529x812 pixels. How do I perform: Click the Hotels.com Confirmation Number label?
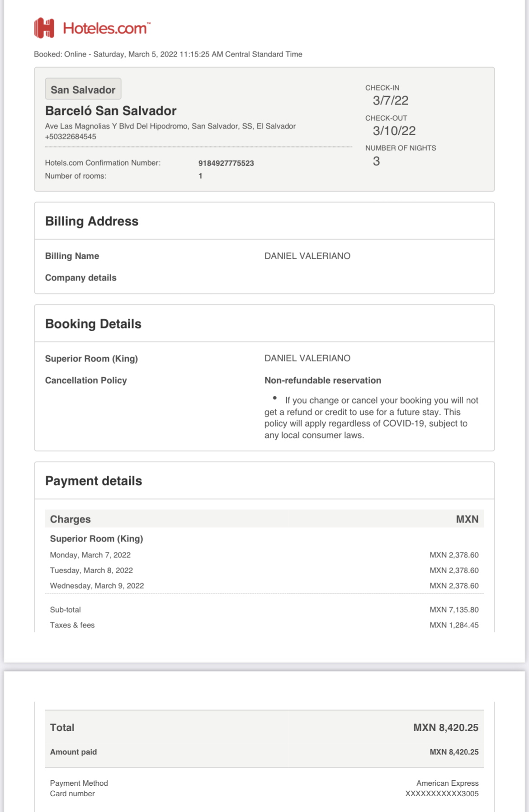103,163
